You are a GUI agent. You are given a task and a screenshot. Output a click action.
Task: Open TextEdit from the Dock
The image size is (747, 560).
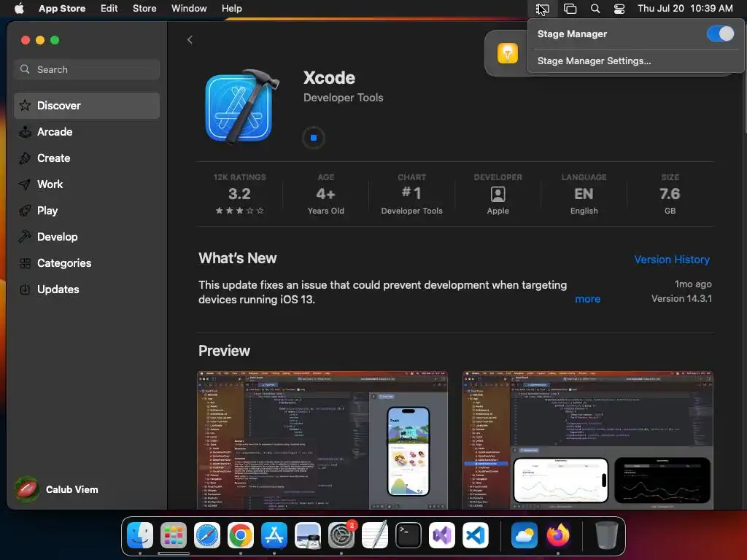tap(374, 535)
